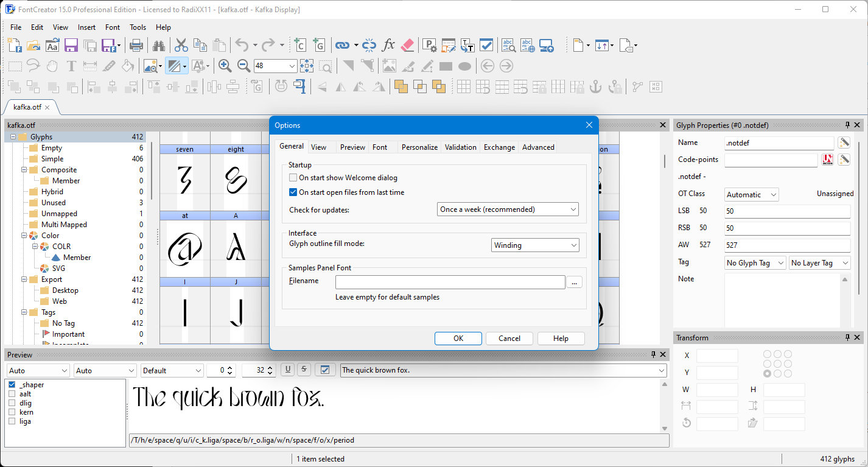Enable On start show Welcome dialog
Image resolution: width=868 pixels, height=467 pixels.
pyautogui.click(x=293, y=178)
